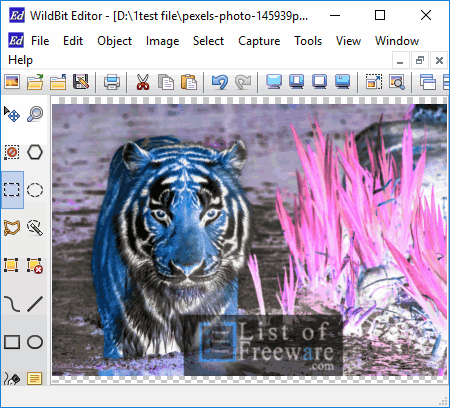Image resolution: width=450 pixels, height=408 pixels.
Task: Select the magic wand tool
Action: pyautogui.click(x=35, y=228)
